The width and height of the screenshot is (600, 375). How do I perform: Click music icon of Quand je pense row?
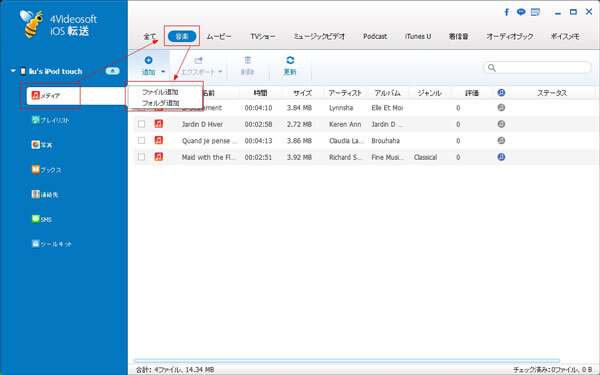[158, 140]
